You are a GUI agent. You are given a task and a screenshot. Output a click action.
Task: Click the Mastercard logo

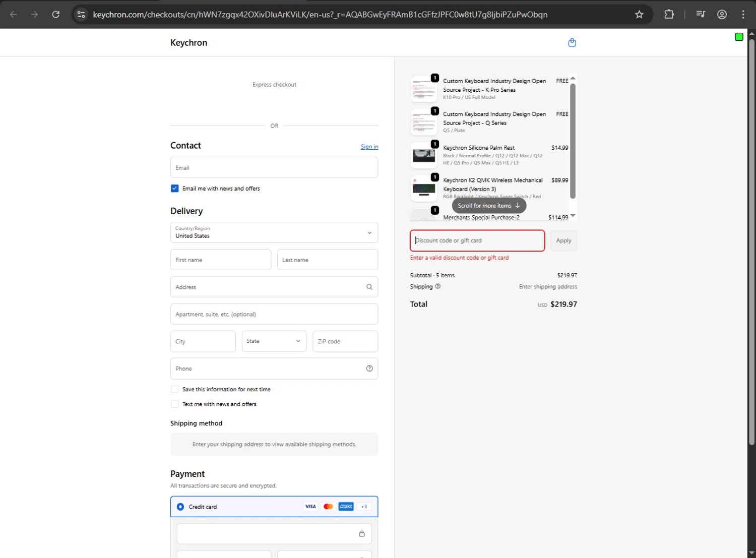(x=328, y=507)
